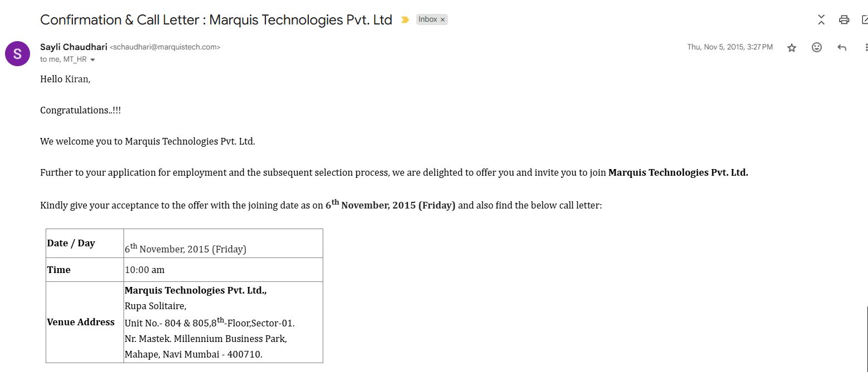
Task: Click the schaudhari@marquistech.com email address
Action: click(165, 47)
